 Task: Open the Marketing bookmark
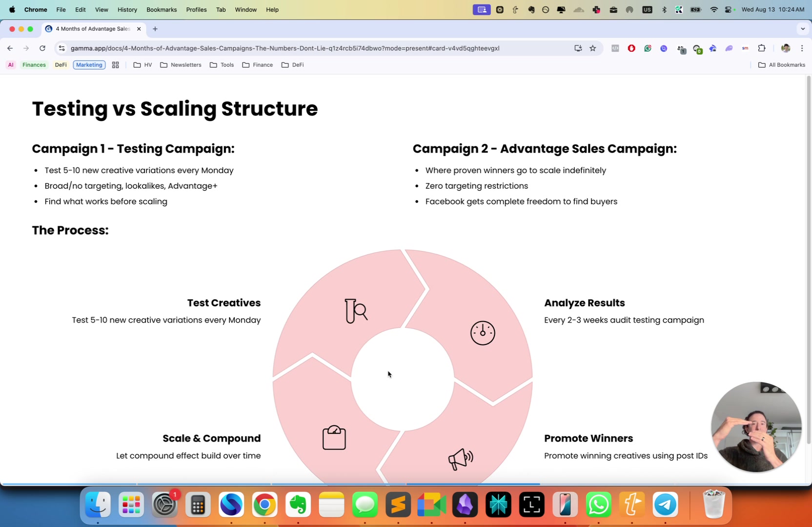point(89,65)
